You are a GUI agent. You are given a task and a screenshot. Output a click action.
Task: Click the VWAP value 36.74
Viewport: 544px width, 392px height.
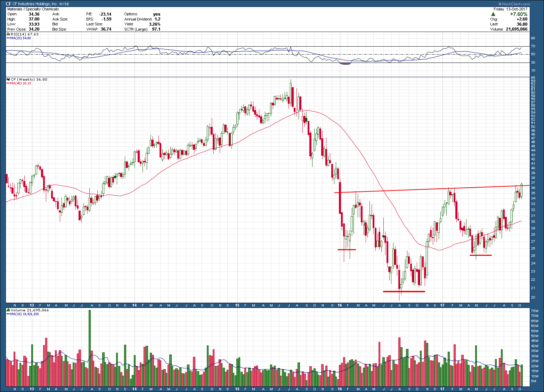click(x=106, y=29)
